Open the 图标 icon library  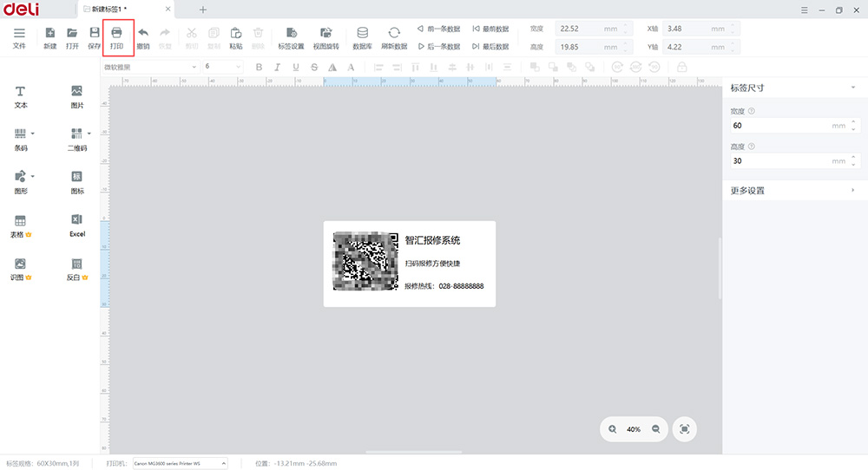(x=77, y=182)
